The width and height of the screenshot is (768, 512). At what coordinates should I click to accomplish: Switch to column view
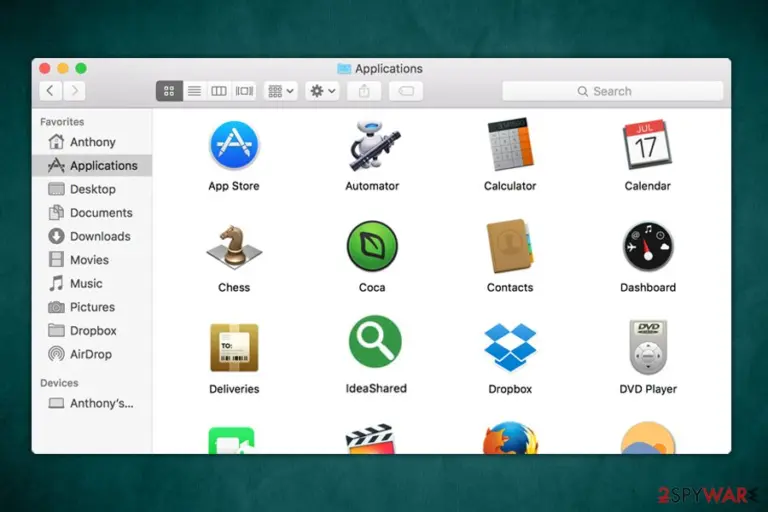(219, 91)
